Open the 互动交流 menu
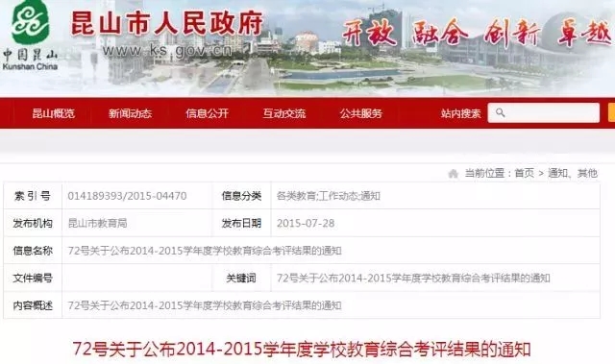The image size is (615, 364). coord(284,113)
